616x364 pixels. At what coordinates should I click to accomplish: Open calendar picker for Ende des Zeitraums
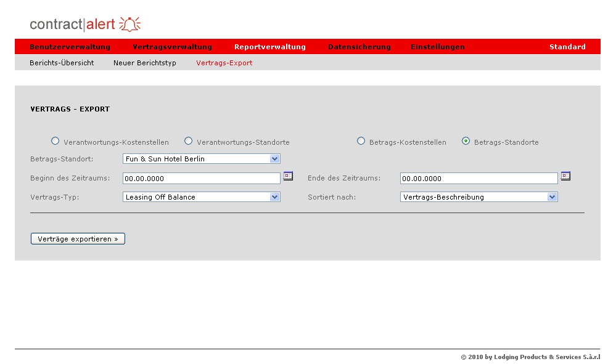click(x=565, y=176)
